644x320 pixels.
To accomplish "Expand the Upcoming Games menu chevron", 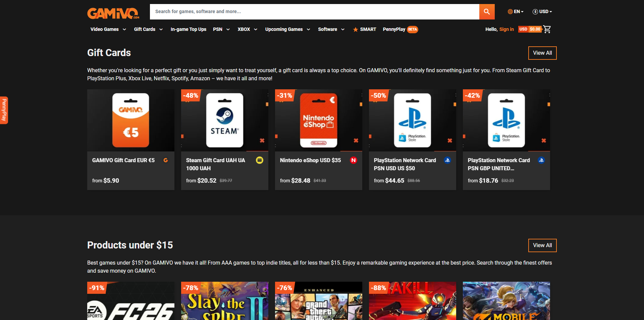I will pyautogui.click(x=308, y=30).
